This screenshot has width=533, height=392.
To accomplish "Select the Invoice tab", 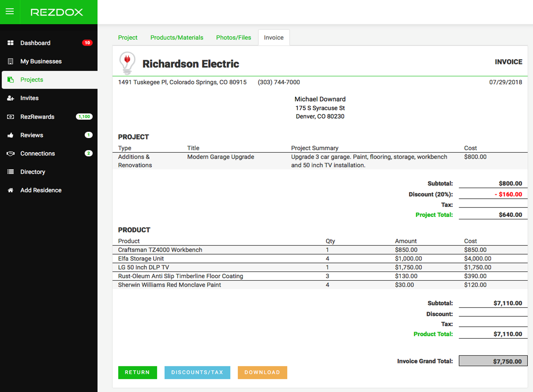I will pos(274,38).
